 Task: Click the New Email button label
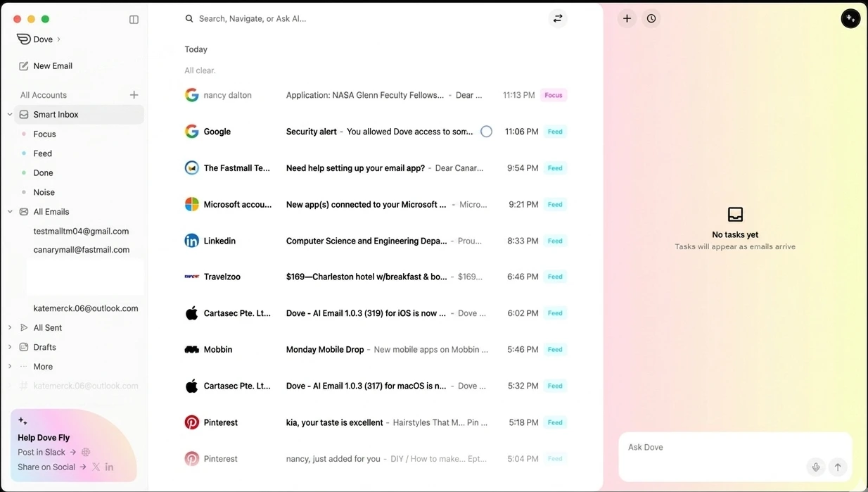click(x=53, y=66)
